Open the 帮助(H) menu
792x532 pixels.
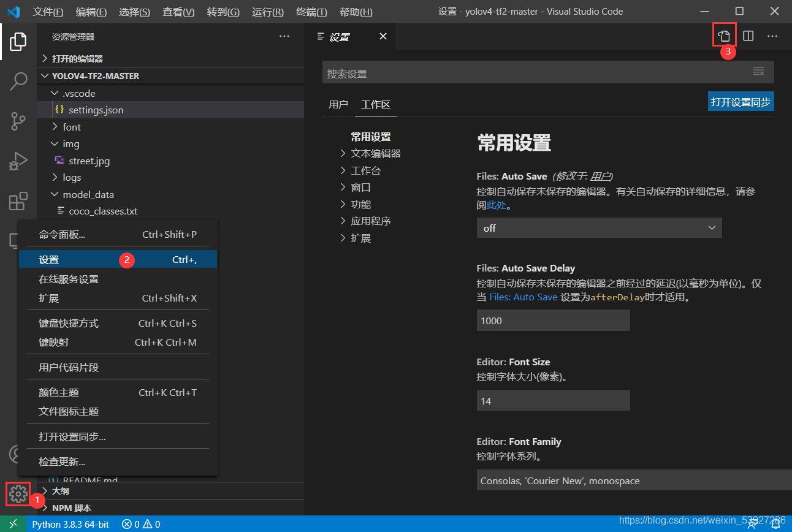[356, 12]
